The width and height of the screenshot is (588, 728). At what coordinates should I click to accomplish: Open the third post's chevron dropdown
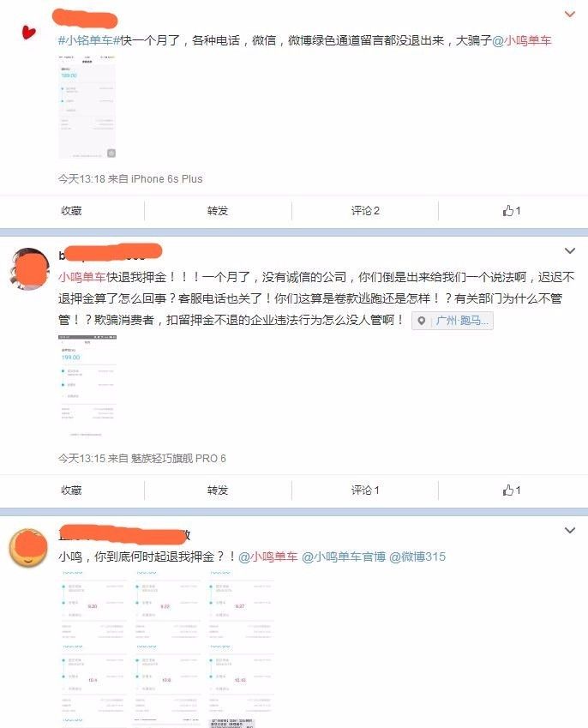point(570,530)
